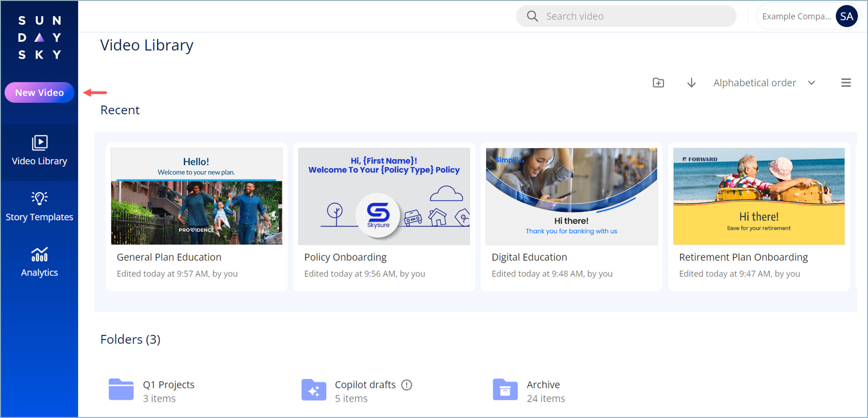868x418 pixels.
Task: Open the Q1 Projects folder icon
Action: (121, 389)
